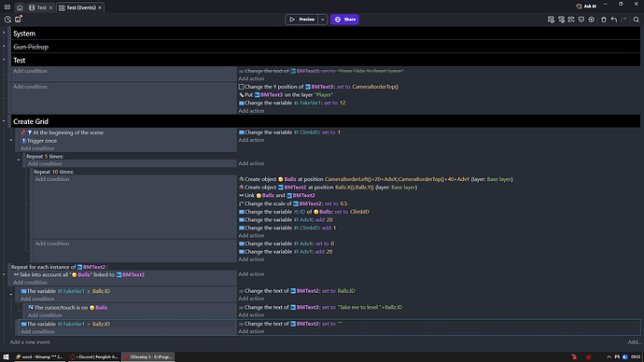Select the disabled Gun Pickup group title
This screenshot has width=644, height=362.
point(31,47)
